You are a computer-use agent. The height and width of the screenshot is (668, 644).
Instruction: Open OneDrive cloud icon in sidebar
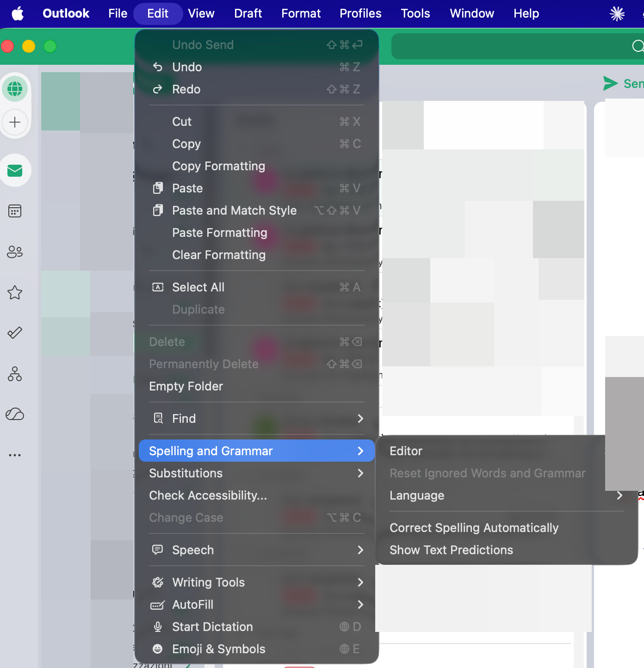pyautogui.click(x=15, y=414)
